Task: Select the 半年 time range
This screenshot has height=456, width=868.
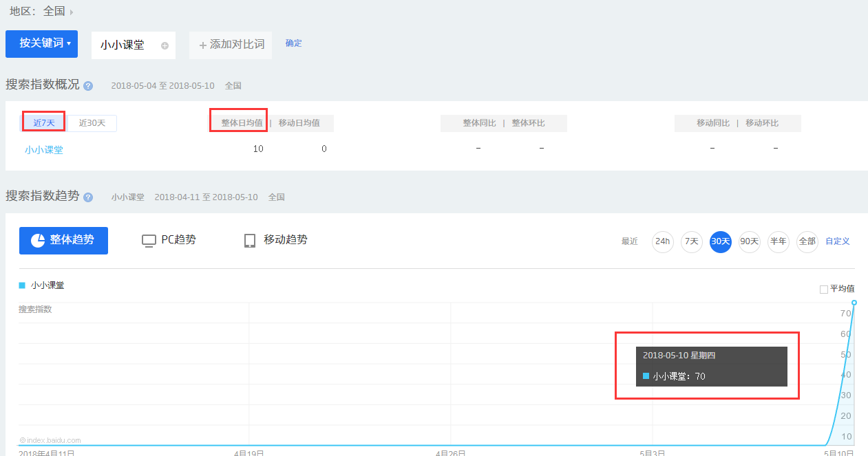Action: [x=779, y=241]
